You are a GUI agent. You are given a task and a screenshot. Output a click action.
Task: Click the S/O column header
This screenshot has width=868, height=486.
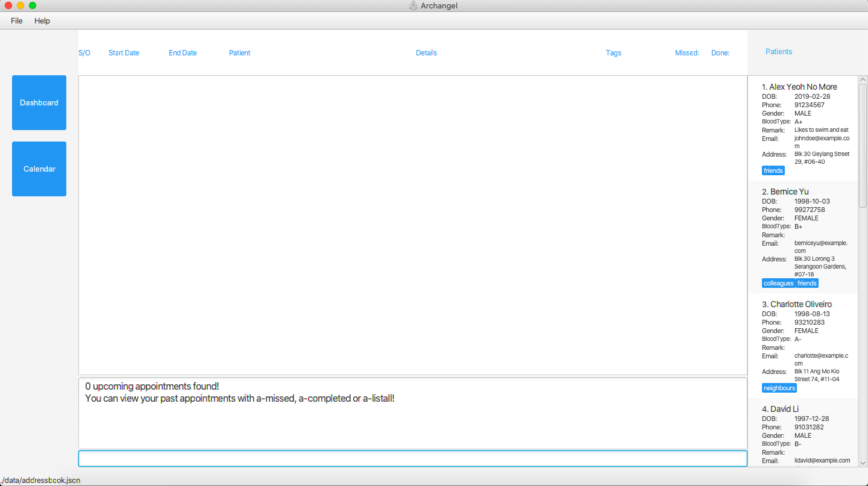[x=84, y=53]
